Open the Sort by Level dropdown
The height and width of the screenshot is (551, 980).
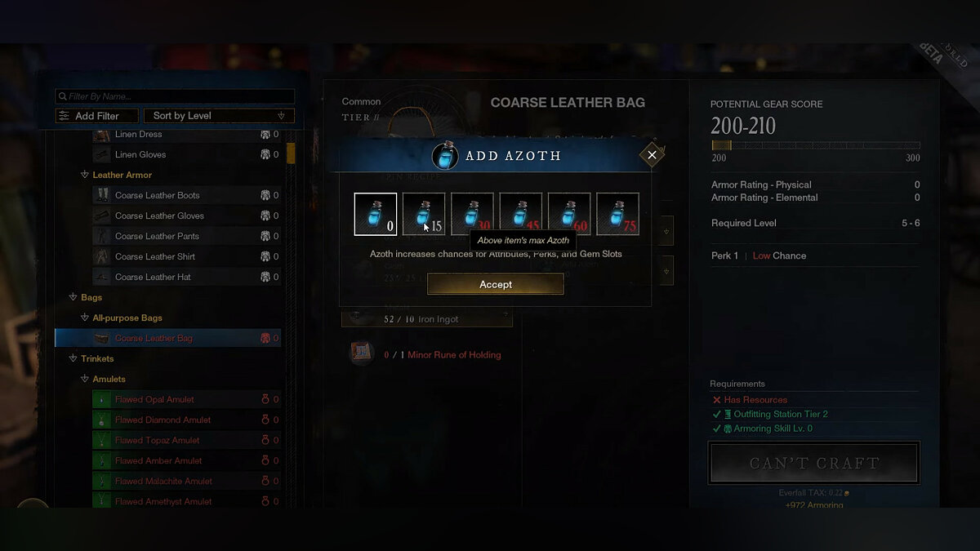click(220, 116)
